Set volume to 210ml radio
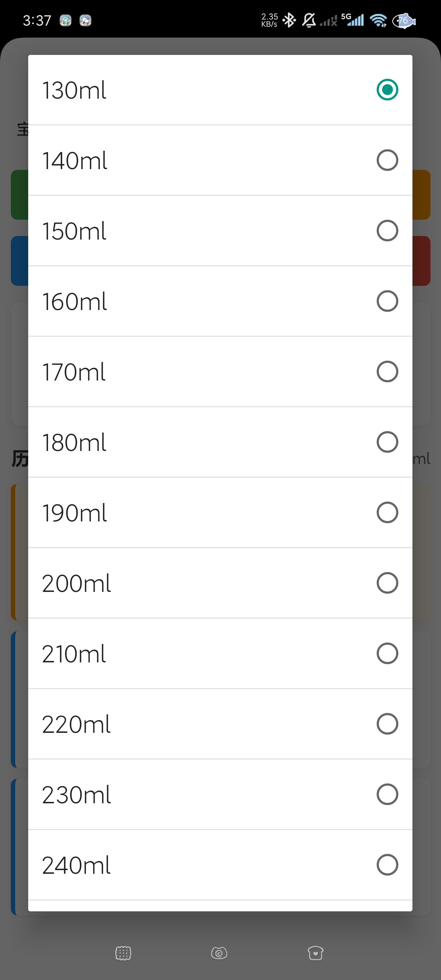 [x=387, y=653]
